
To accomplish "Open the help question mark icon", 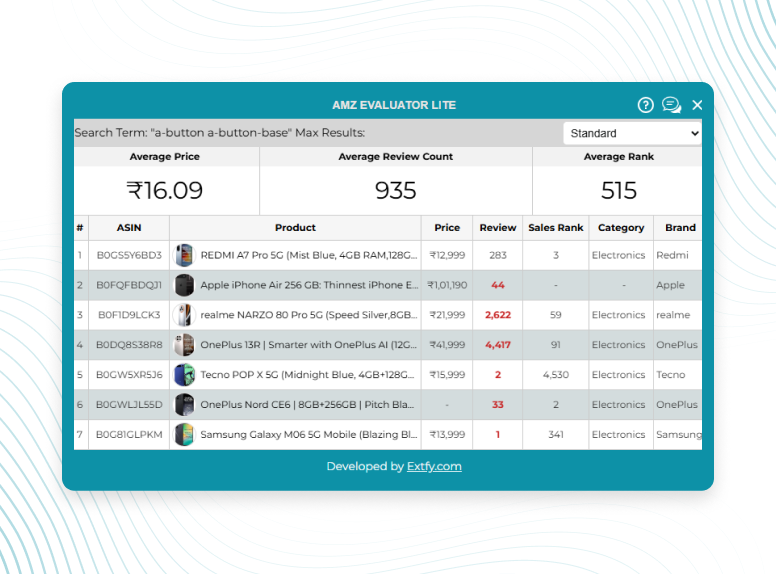I will tap(645, 105).
